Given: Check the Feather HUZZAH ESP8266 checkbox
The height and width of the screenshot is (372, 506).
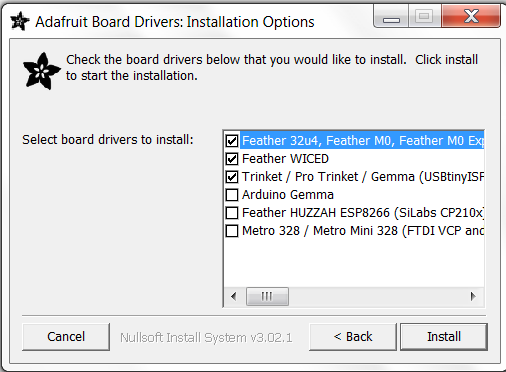Looking at the screenshot, I should 232,213.
